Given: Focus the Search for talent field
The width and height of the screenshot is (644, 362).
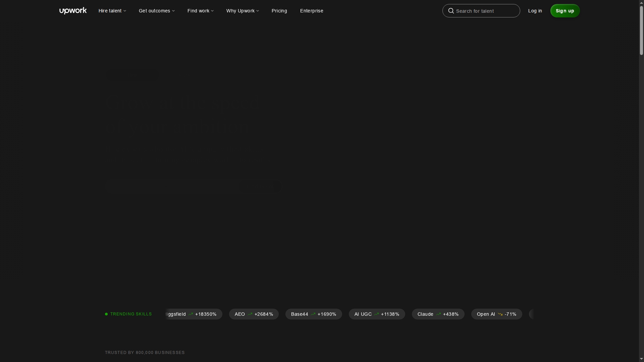Looking at the screenshot, I should [481, 11].
